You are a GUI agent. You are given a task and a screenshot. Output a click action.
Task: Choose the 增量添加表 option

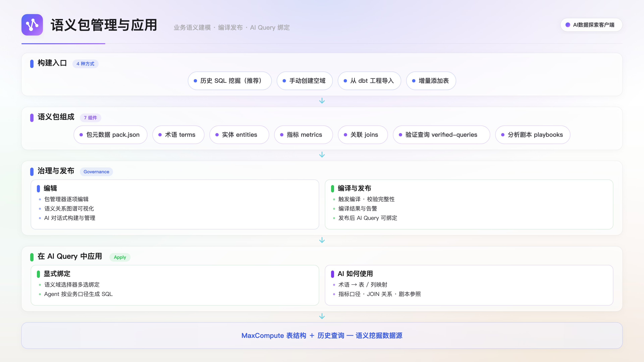coord(431,81)
